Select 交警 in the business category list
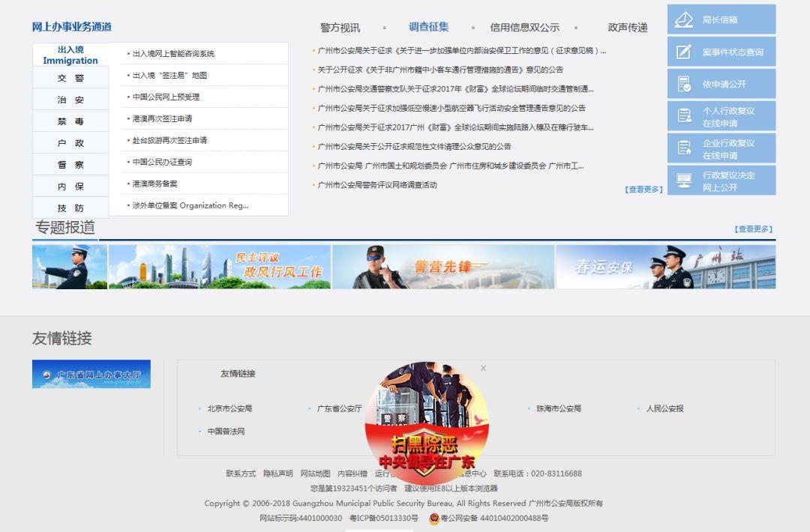The width and height of the screenshot is (810, 532). 70,78
